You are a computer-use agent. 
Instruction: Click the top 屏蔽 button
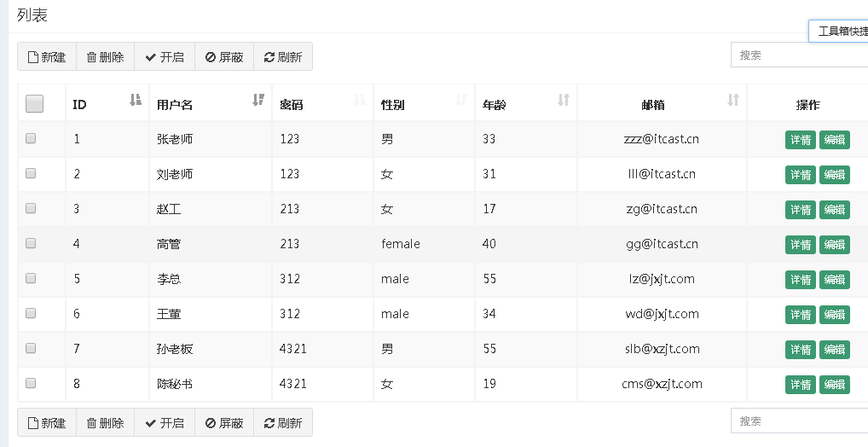(224, 56)
